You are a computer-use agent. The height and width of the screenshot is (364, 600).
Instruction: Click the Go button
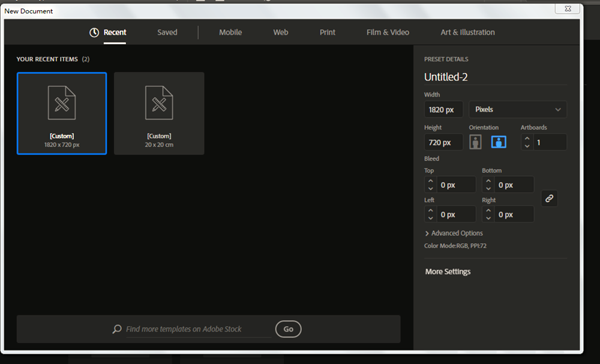[x=288, y=329]
